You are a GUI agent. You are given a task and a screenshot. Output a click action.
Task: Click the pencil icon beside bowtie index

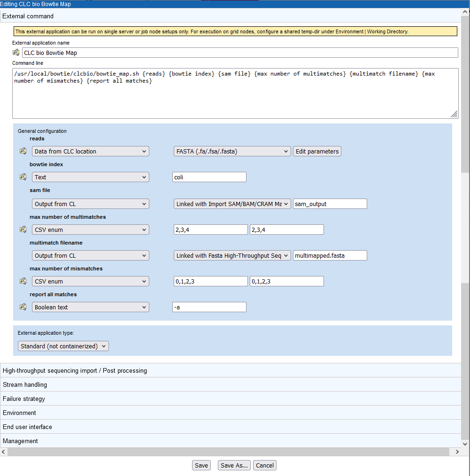click(23, 177)
